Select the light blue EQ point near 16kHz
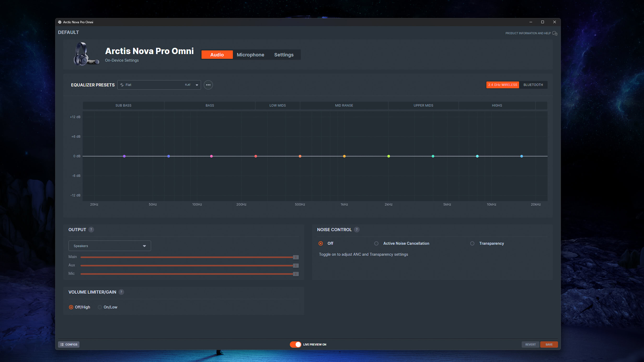 click(x=521, y=156)
